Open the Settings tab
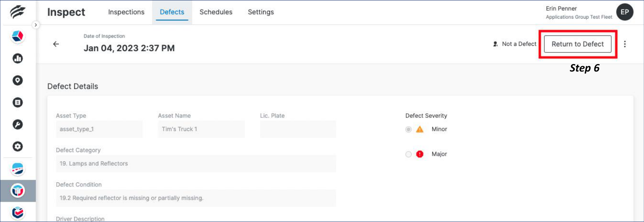 (260, 12)
